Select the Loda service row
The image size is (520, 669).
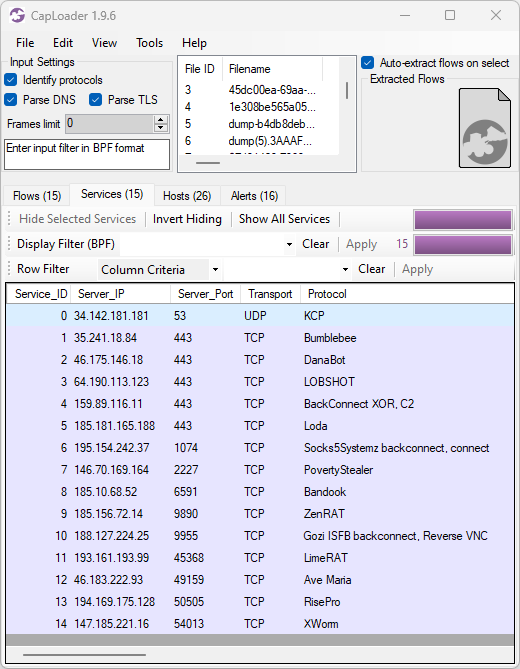(260, 426)
